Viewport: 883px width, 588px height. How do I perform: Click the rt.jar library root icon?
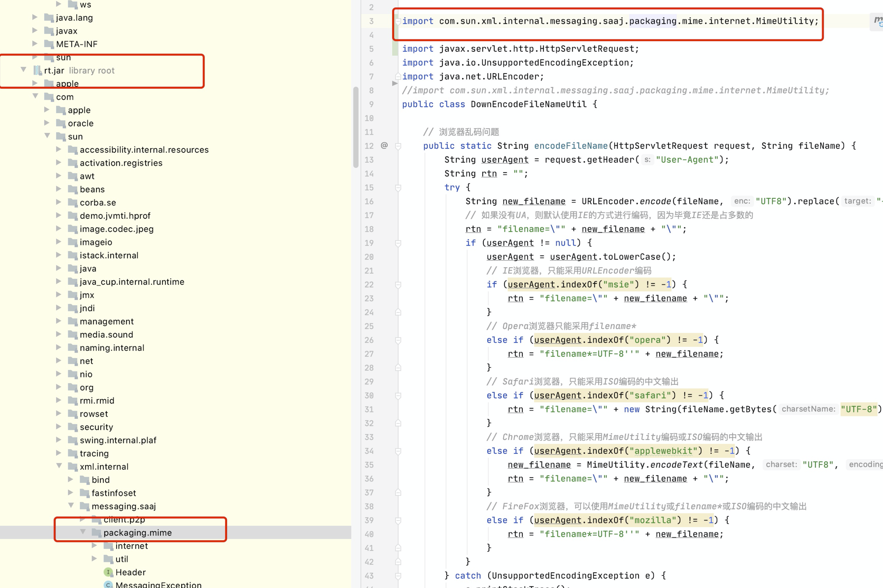pos(37,71)
